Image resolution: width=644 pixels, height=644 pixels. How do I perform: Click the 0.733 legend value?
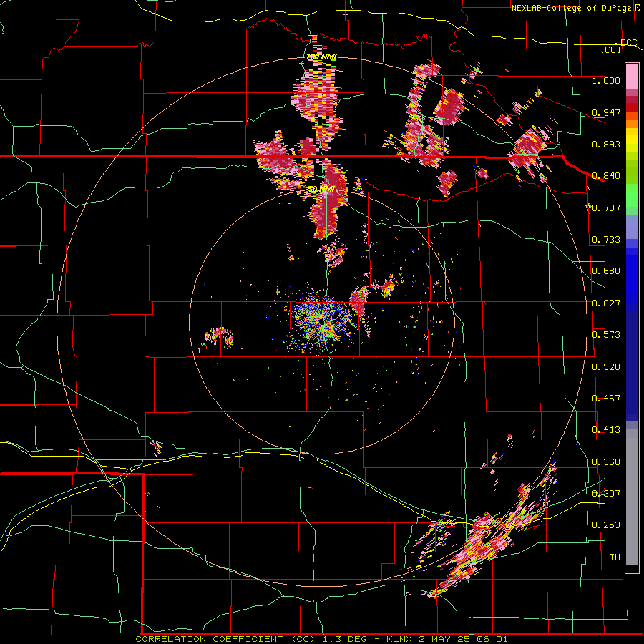pos(606,240)
